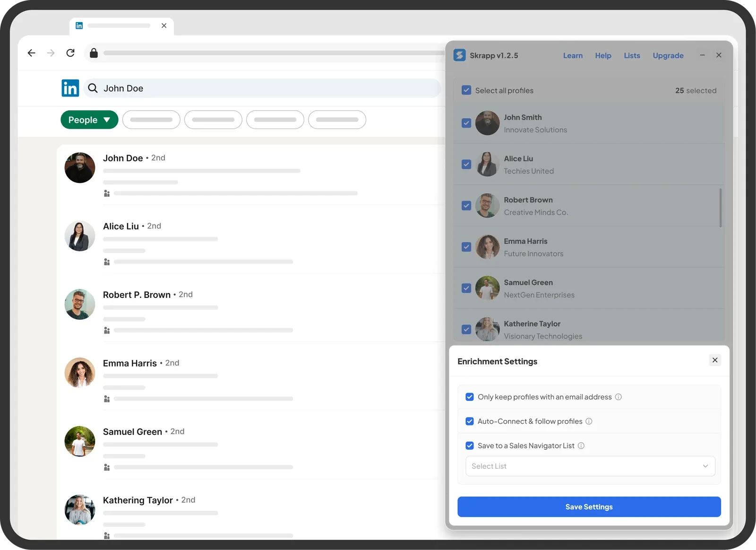This screenshot has height=550, width=756.
Task: Toggle Auto-Connect & follow profiles
Action: click(x=470, y=421)
